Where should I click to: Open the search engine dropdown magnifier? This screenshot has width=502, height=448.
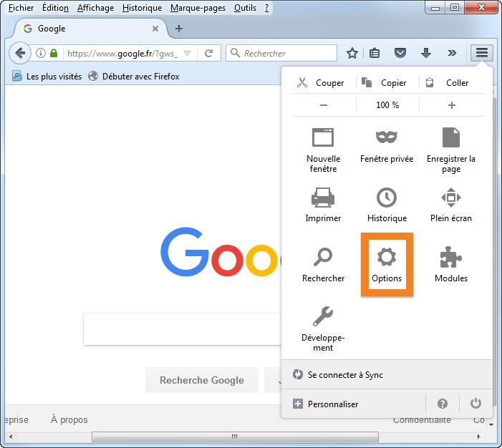(235, 53)
